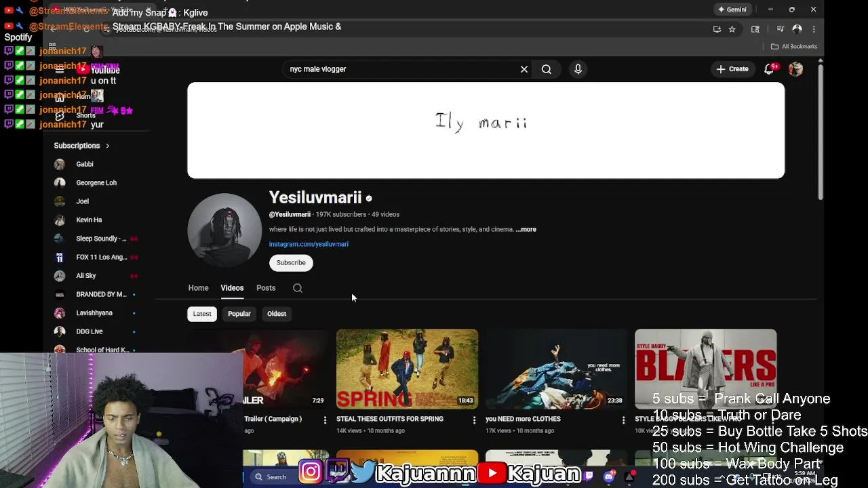The width and height of the screenshot is (868, 488).
Task: Open the SPRING outfits video thumbnail
Action: (x=407, y=369)
